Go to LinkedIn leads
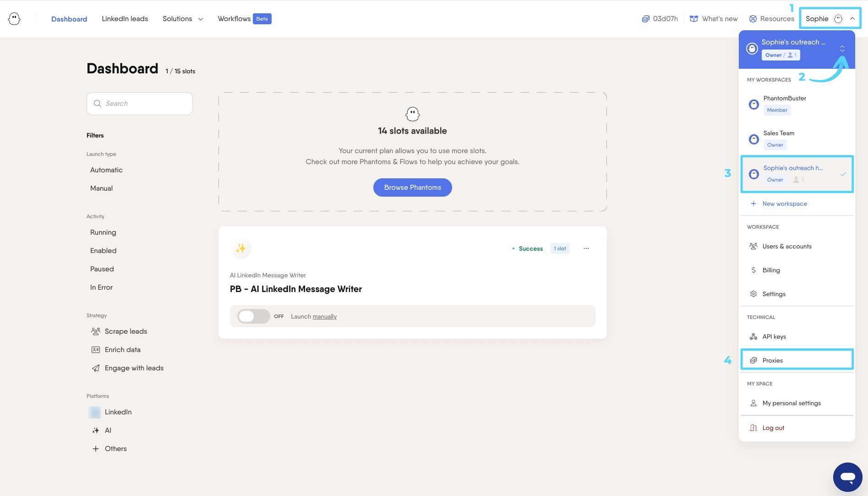The height and width of the screenshot is (496, 868). tap(125, 19)
